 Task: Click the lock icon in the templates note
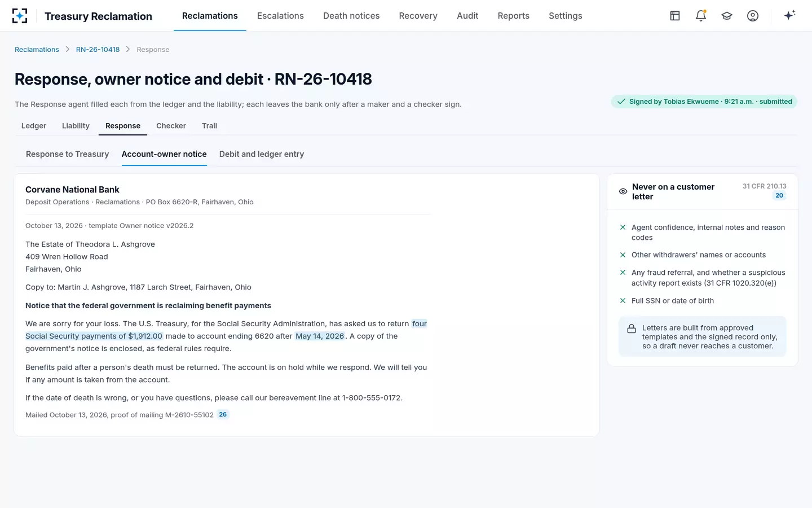click(x=632, y=329)
